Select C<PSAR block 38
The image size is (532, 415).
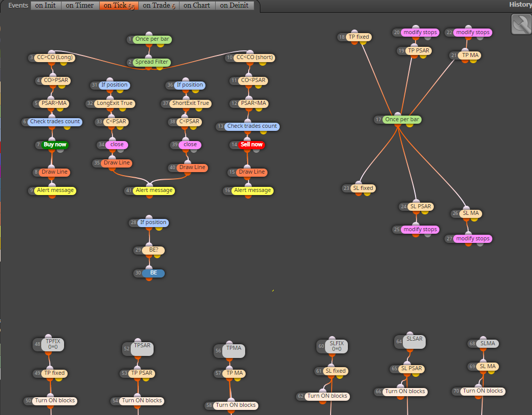(189, 122)
